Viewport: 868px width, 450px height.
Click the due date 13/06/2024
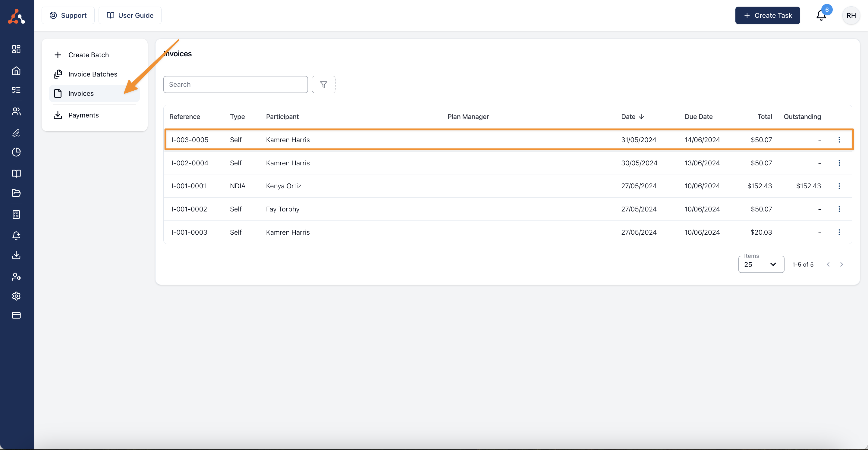pyautogui.click(x=702, y=163)
